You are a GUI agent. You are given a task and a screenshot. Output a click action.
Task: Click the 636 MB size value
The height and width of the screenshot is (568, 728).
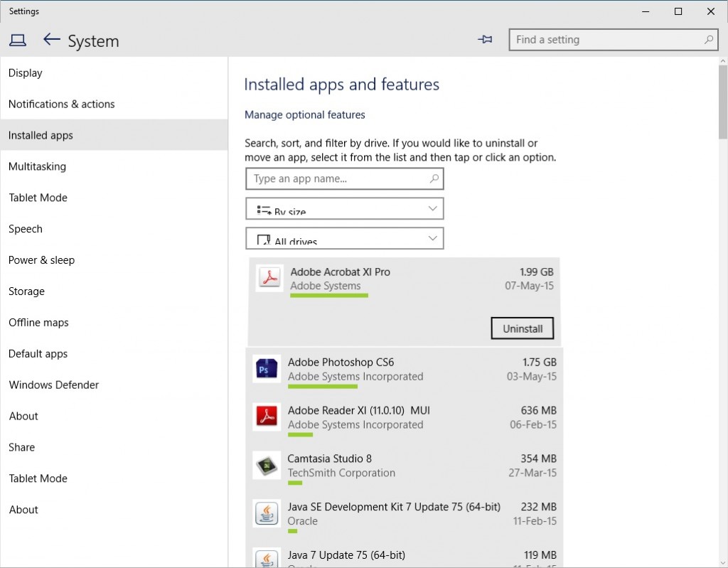539,411
